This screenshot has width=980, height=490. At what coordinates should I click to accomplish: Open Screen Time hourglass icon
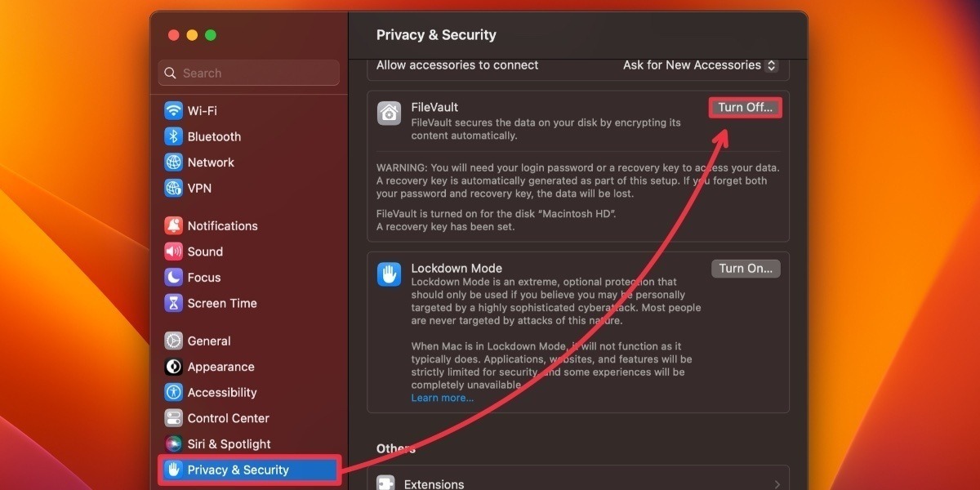tap(173, 303)
